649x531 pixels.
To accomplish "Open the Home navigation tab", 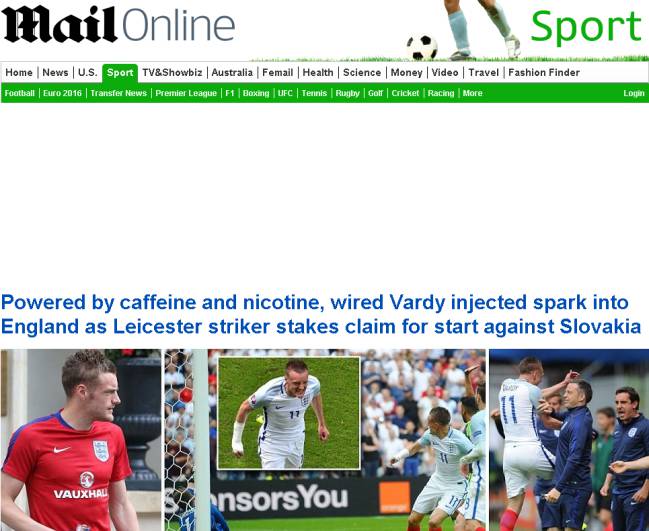I will coord(19,72).
